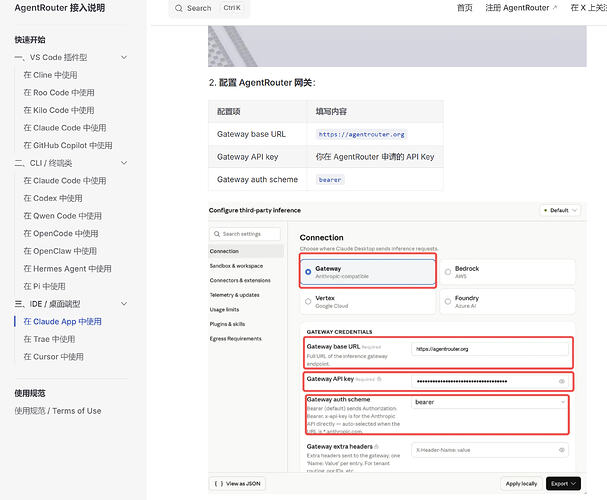Click the 快速开始 sidebar heading

point(30,40)
